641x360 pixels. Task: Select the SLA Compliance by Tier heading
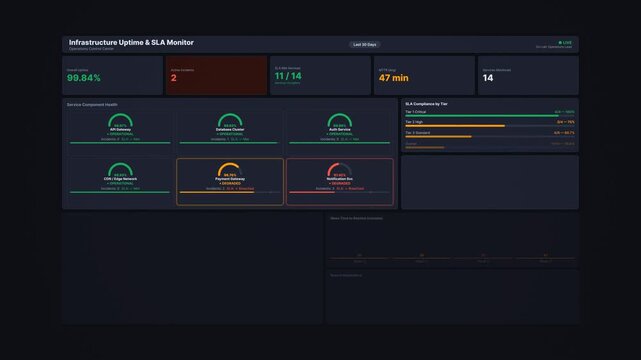[426, 104]
